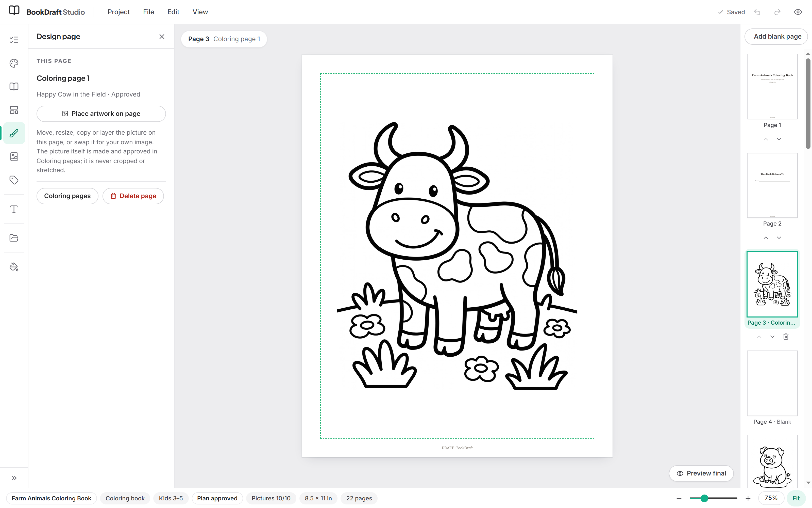This screenshot has height=508, width=812.
Task: Open the Project menu
Action: 119,12
